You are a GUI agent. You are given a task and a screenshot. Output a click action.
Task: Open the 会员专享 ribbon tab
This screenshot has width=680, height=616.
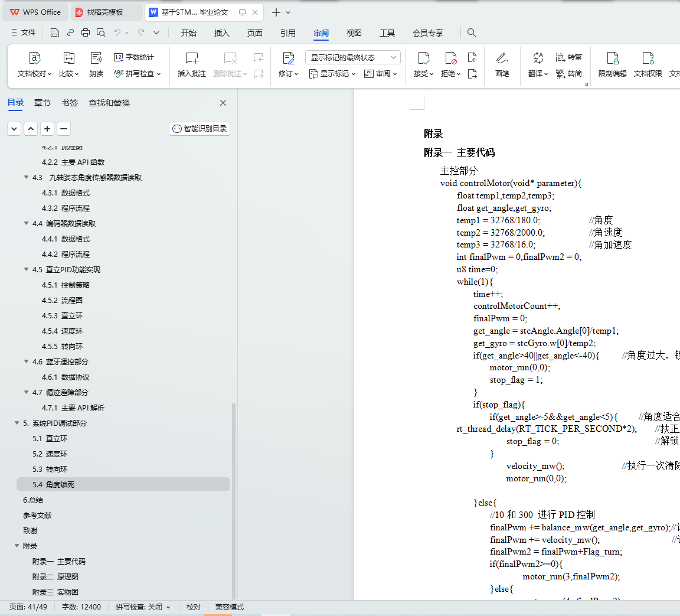427,33
